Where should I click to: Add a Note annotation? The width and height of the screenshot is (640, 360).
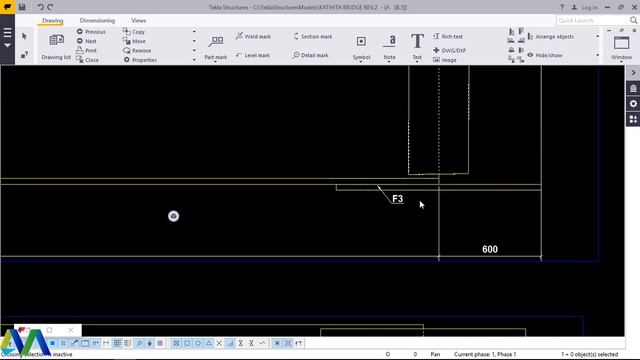click(x=389, y=47)
